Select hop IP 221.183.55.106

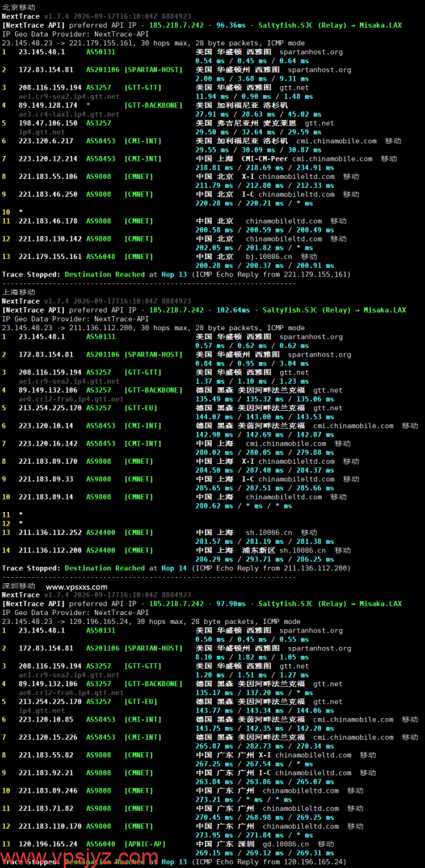48,176
